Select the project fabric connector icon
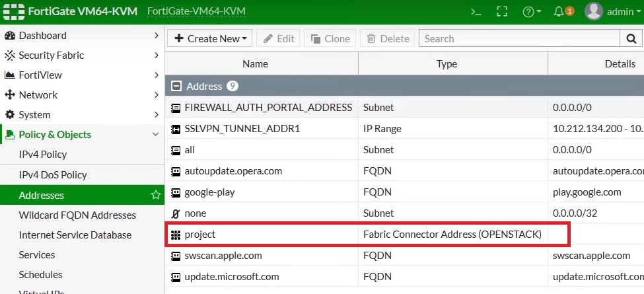This screenshot has height=294, width=644. tap(176, 235)
